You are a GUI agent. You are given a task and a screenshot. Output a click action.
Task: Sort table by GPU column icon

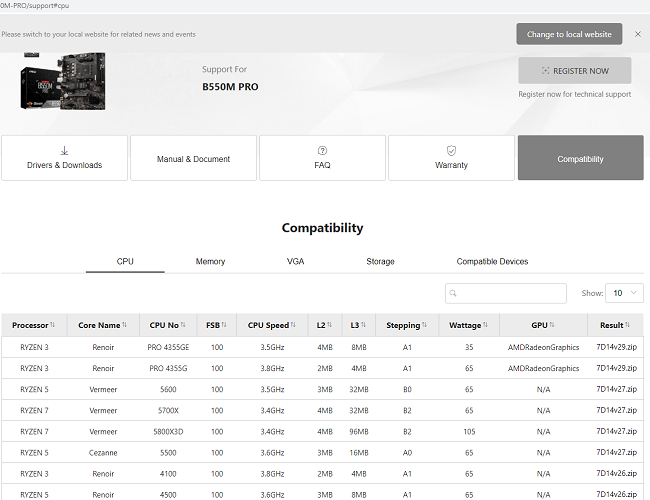click(552, 325)
